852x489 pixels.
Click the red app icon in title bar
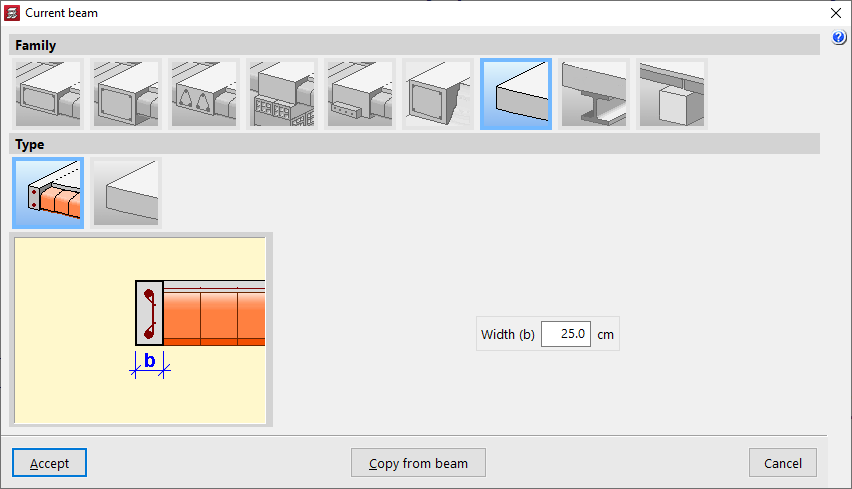pos(12,13)
